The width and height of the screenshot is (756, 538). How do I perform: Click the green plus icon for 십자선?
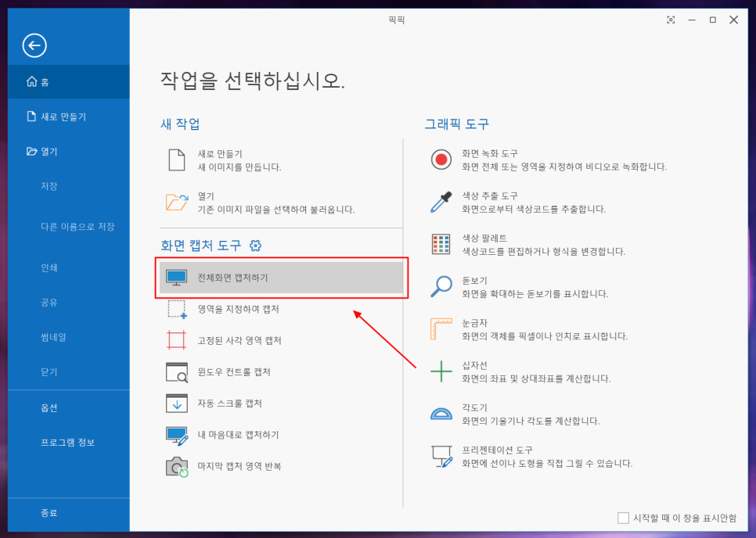[x=441, y=372]
